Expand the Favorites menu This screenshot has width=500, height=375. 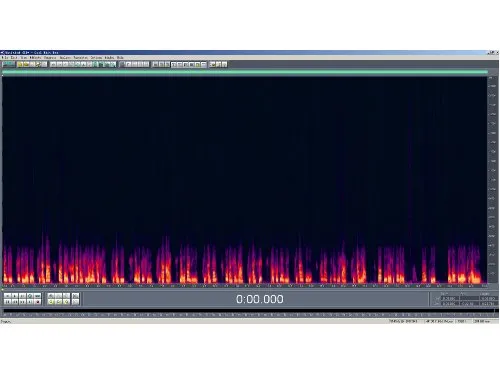81,58
